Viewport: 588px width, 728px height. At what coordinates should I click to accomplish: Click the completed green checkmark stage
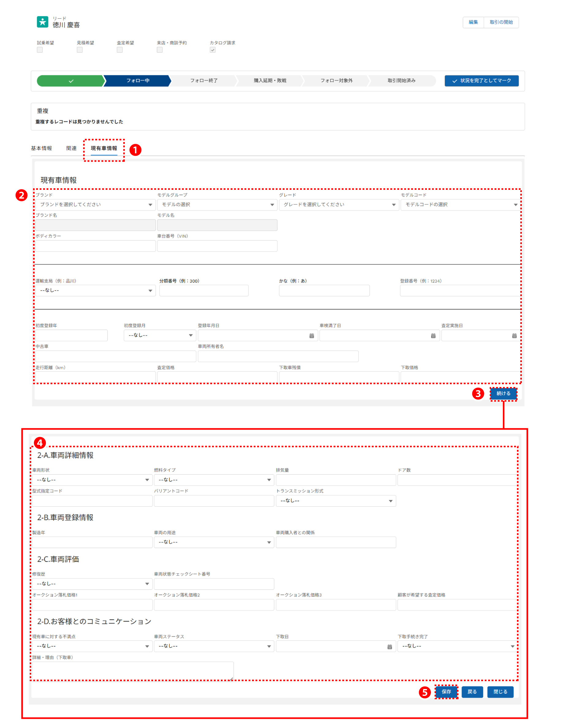(70, 81)
